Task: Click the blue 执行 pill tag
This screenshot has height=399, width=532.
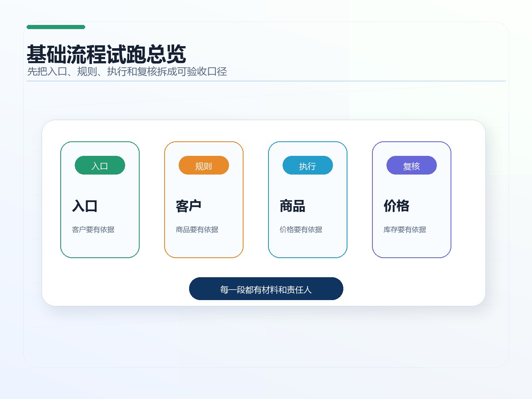Action: 308,165
